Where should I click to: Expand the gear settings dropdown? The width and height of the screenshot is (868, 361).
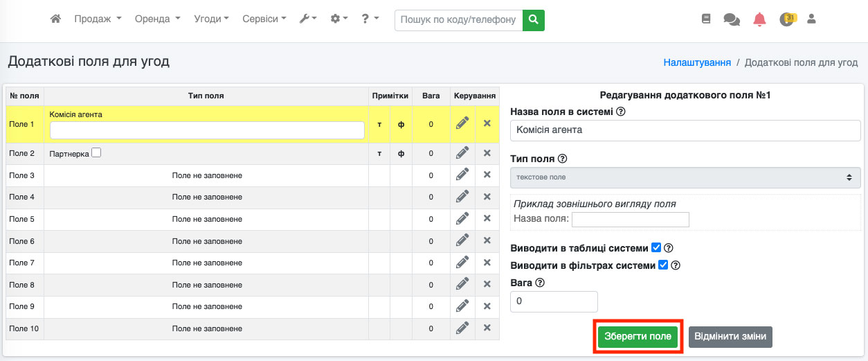[x=338, y=19]
